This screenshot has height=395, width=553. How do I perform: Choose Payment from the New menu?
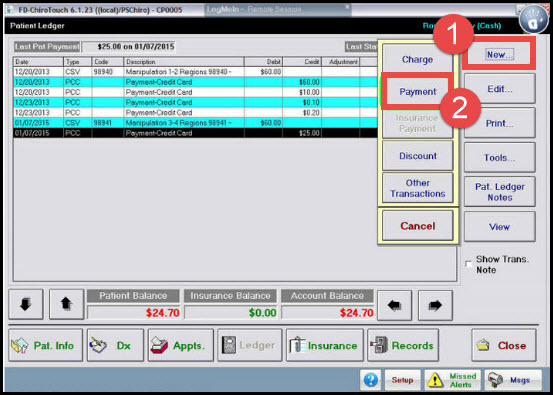(418, 92)
